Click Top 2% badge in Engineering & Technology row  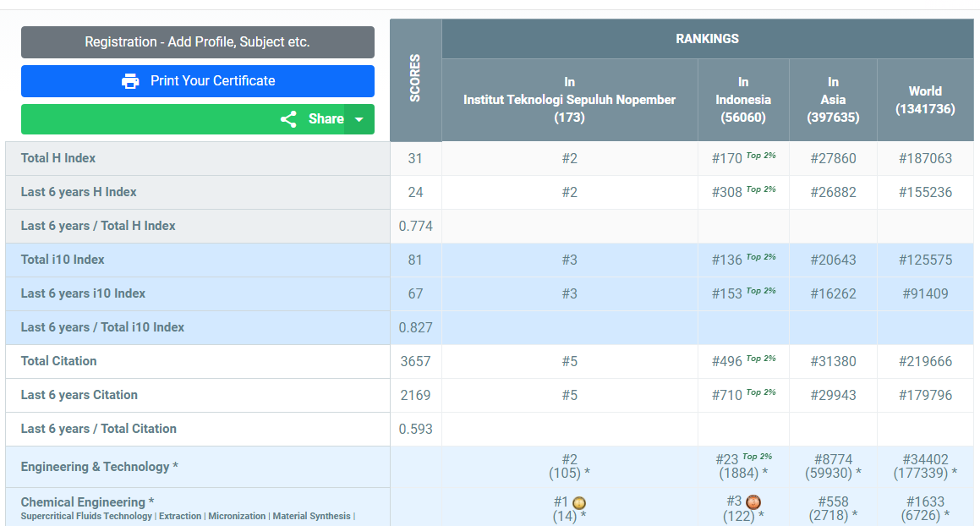[x=757, y=457]
